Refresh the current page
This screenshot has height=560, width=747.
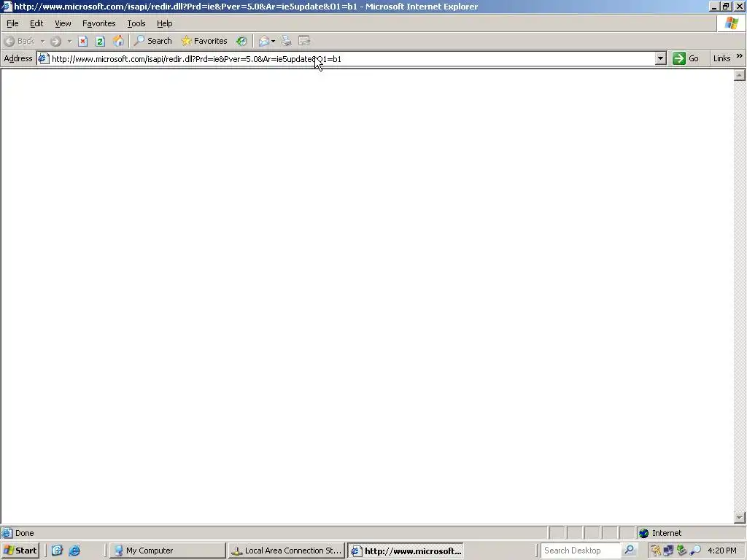point(100,41)
